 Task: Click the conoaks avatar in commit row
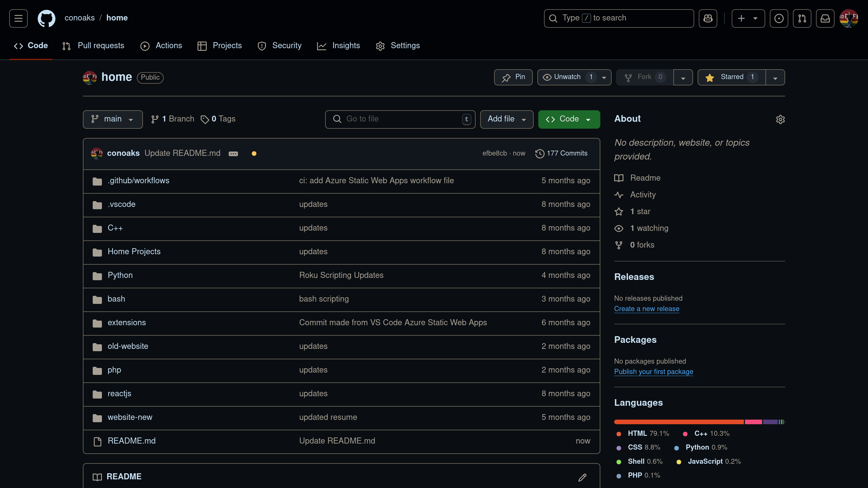97,153
